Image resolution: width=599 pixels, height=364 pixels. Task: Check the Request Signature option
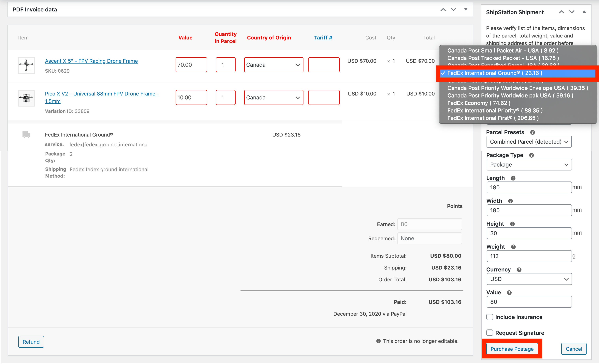click(x=490, y=332)
